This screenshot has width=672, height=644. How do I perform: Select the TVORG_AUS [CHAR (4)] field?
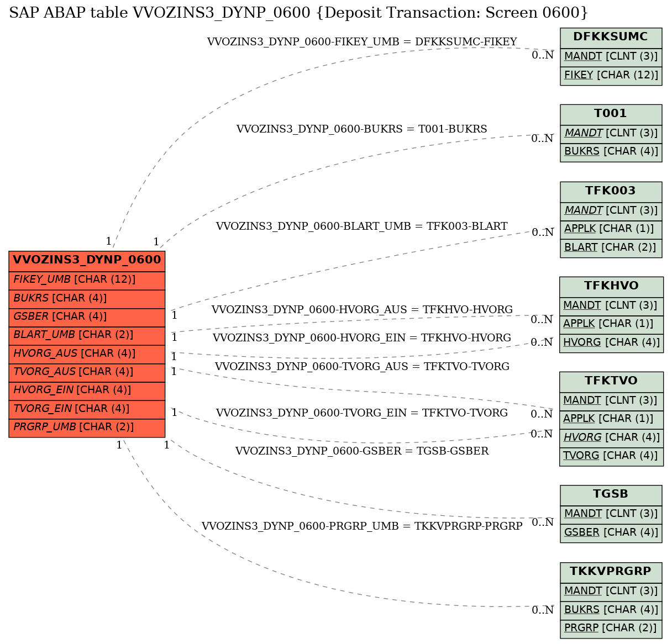(x=87, y=372)
